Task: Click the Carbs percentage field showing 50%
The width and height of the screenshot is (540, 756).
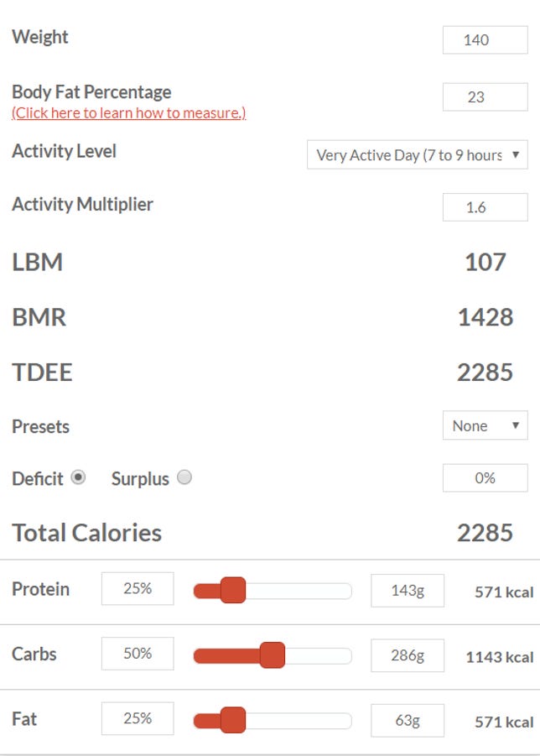Action: (x=138, y=654)
